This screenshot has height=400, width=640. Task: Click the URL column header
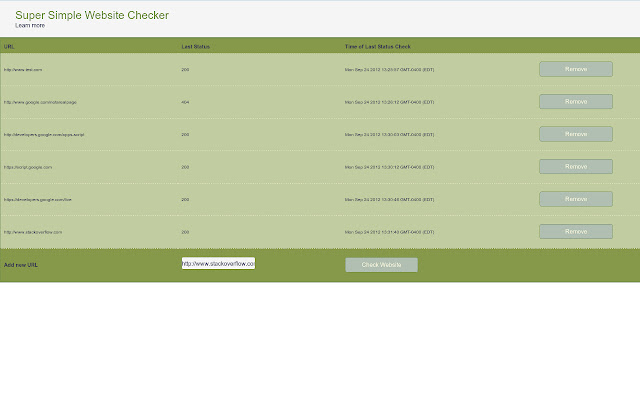tap(9, 47)
